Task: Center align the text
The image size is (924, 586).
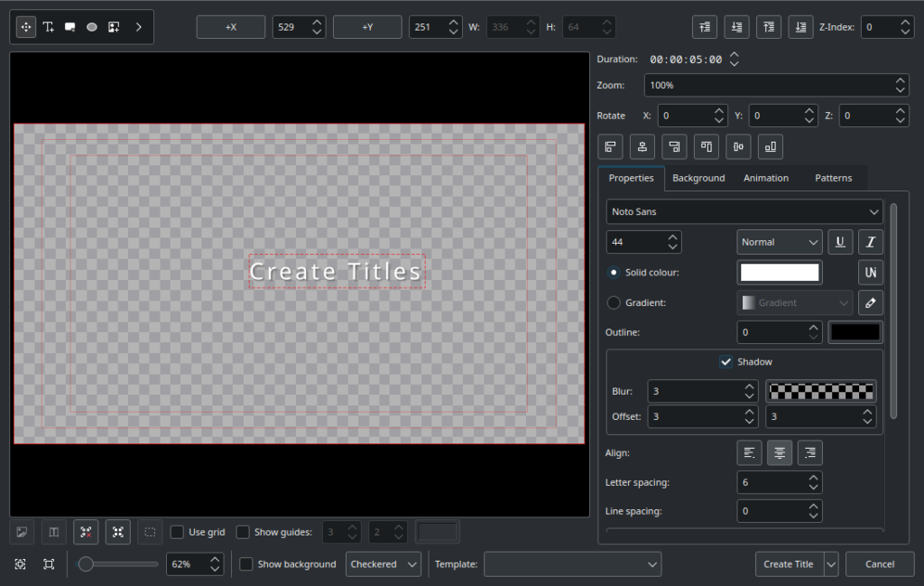Action: (780, 453)
